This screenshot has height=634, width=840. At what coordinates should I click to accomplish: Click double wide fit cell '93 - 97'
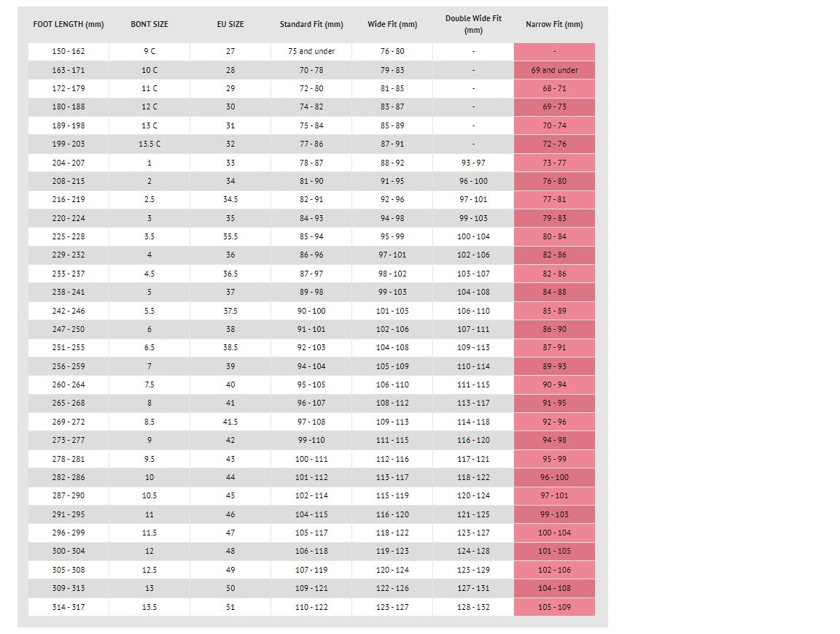[473, 163]
